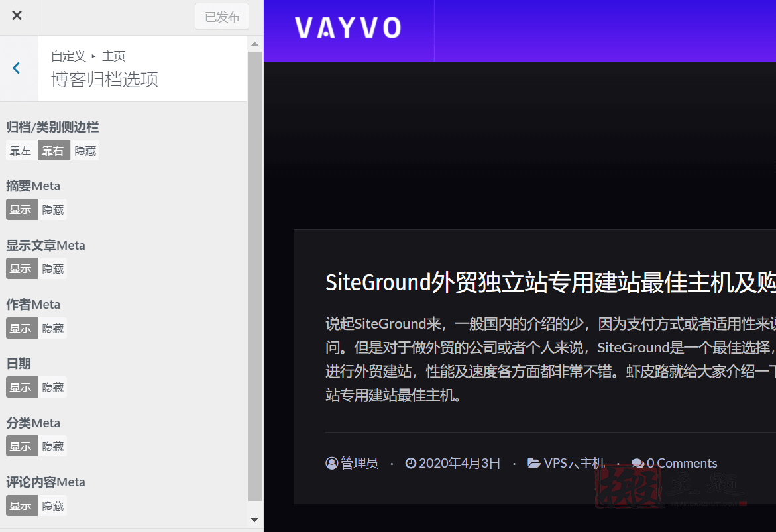Select 隐藏 under 摘要Meta

click(52, 210)
